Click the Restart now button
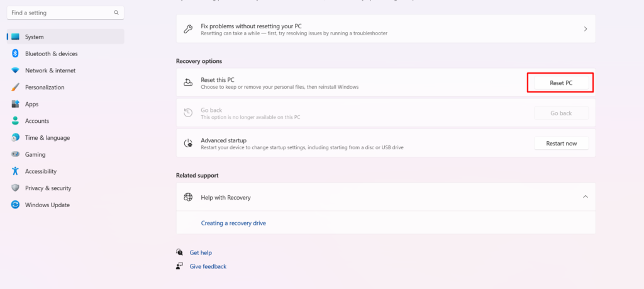Image resolution: width=644 pixels, height=289 pixels. click(x=561, y=144)
